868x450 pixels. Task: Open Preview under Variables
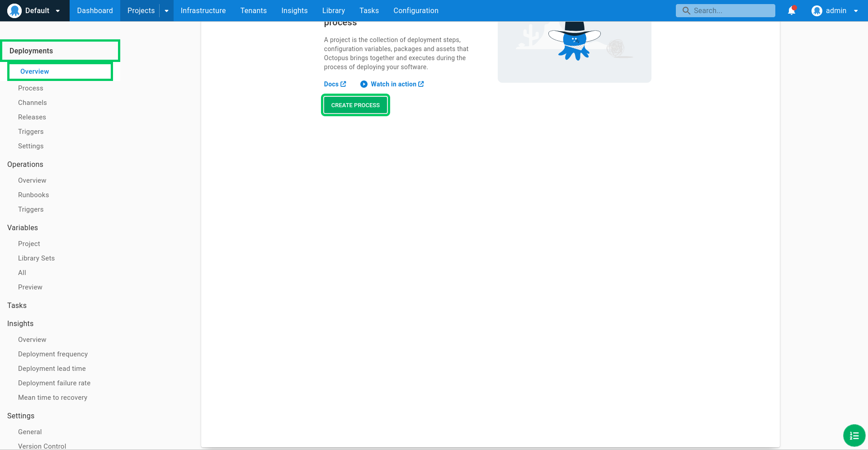[x=30, y=287]
